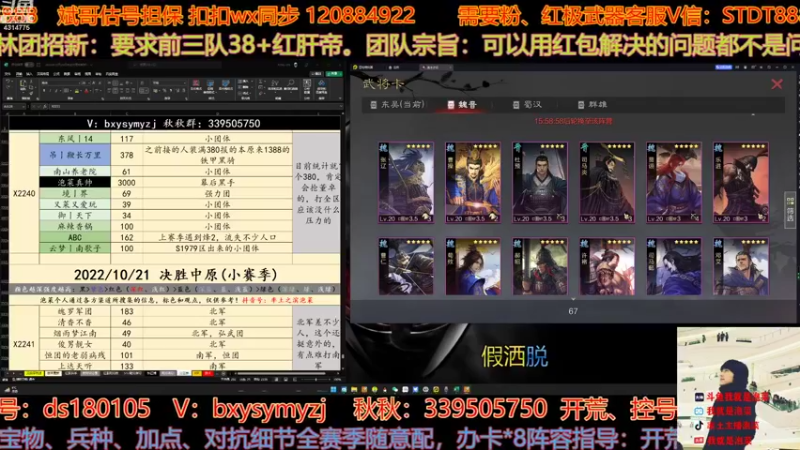The width and height of the screenshot is (800, 450).
Task: Toggle AutoSave switch in Excel title bar
Action: pos(29,65)
